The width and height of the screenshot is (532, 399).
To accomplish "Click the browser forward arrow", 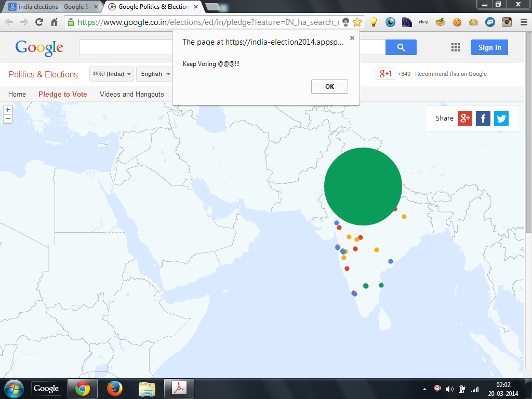I will pos(24,22).
